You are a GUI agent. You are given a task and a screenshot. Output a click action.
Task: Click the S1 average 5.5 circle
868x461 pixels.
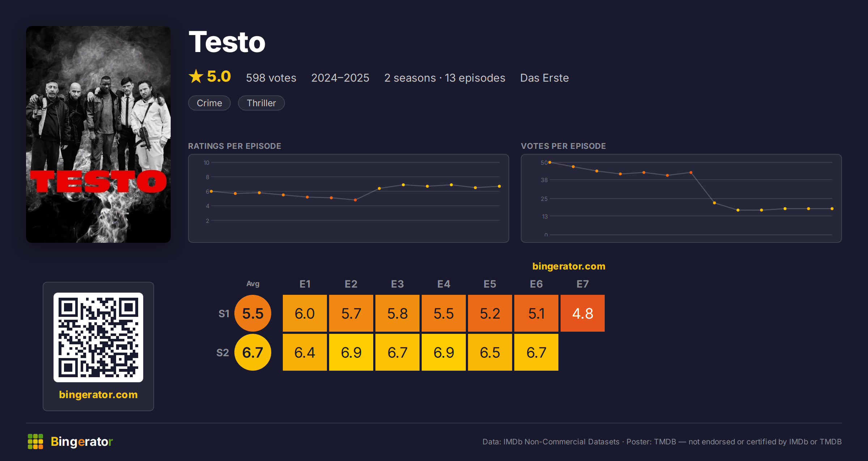253,313
